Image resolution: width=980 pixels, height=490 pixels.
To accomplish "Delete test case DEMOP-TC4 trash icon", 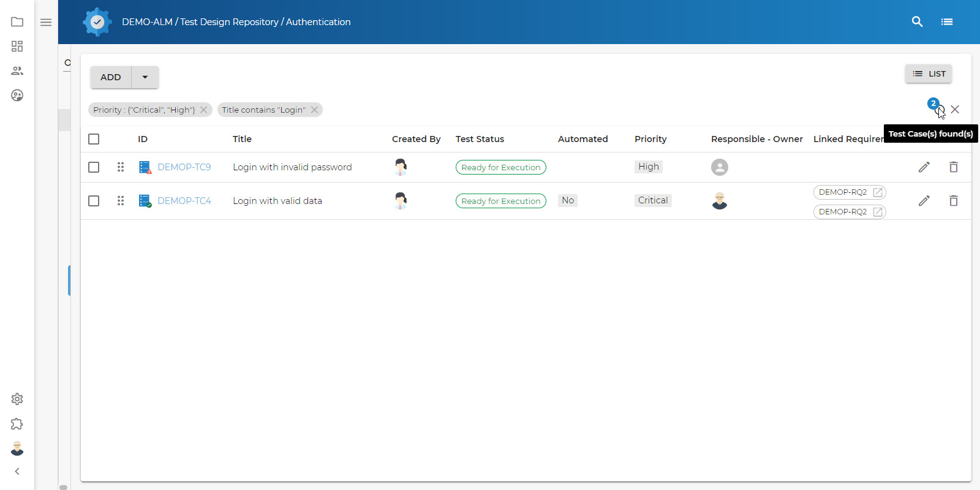I will click(x=954, y=201).
